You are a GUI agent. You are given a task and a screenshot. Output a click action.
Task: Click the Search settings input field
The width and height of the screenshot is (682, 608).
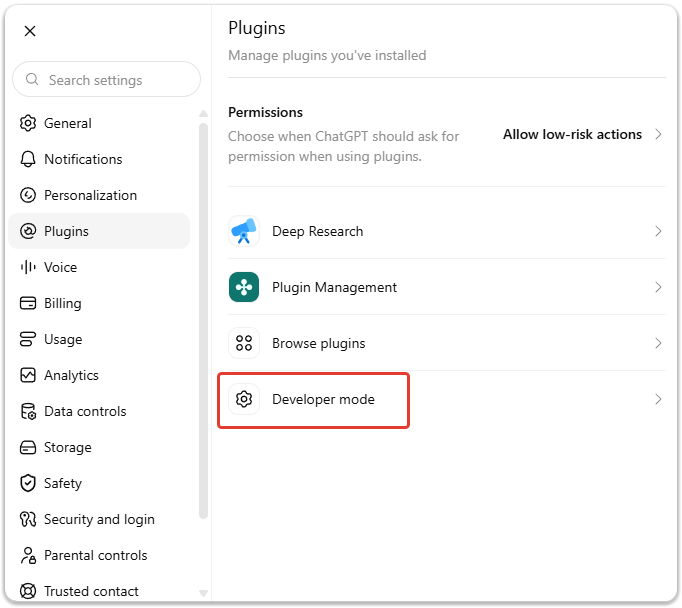pos(107,80)
